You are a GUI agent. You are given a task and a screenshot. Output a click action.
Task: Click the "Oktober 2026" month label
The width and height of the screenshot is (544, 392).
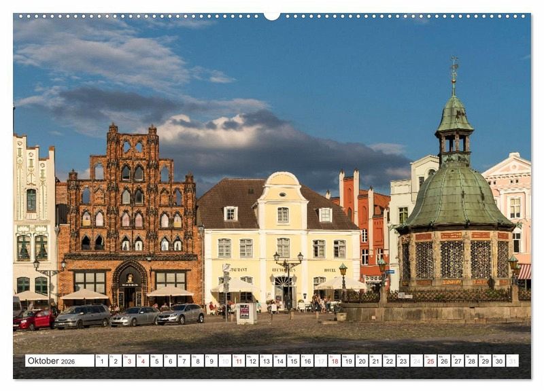click(51, 361)
